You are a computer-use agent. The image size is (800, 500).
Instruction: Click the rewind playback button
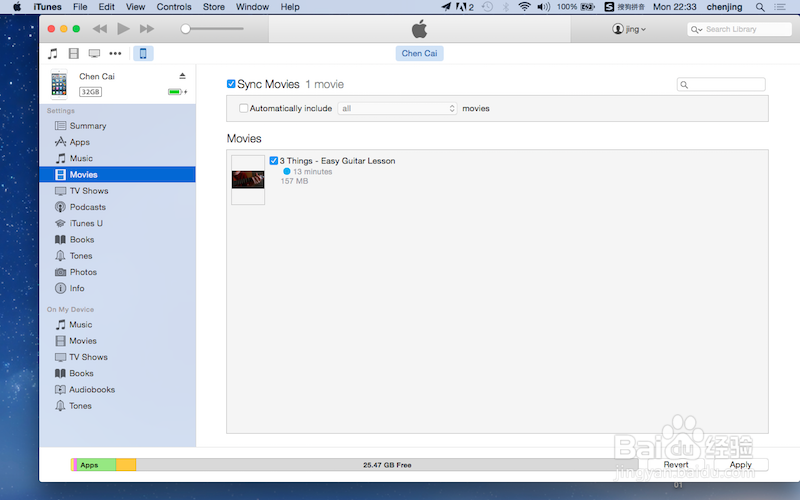coord(100,29)
